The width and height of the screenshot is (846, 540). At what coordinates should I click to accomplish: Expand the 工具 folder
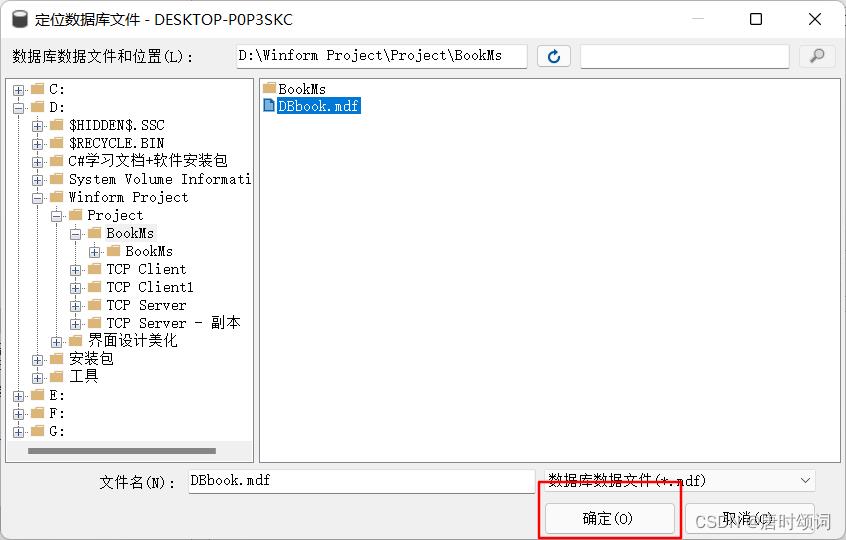point(37,378)
